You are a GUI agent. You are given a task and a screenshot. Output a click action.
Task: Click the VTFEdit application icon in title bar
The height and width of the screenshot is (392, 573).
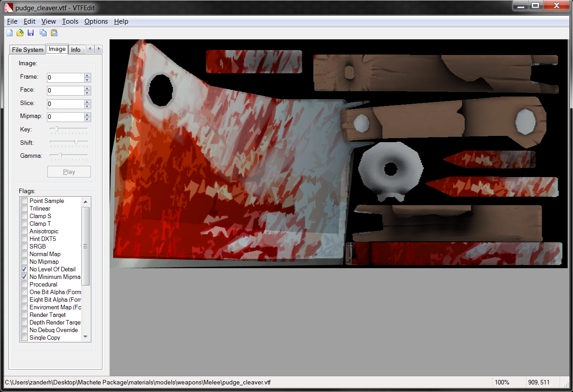pyautogui.click(x=8, y=8)
